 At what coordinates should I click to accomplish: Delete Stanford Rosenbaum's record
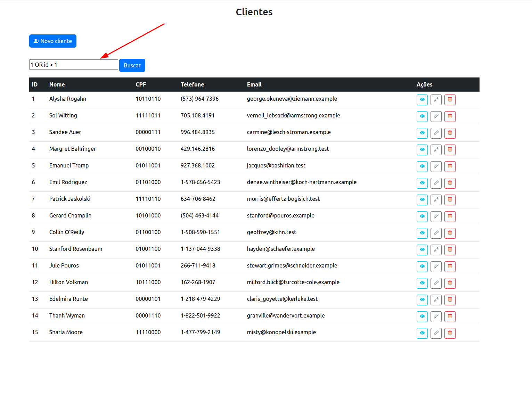coord(450,250)
